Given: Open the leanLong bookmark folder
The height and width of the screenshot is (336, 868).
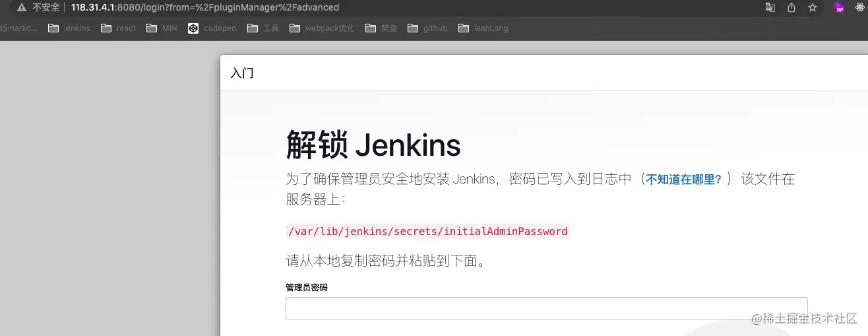Looking at the screenshot, I should pyautogui.click(x=483, y=28).
